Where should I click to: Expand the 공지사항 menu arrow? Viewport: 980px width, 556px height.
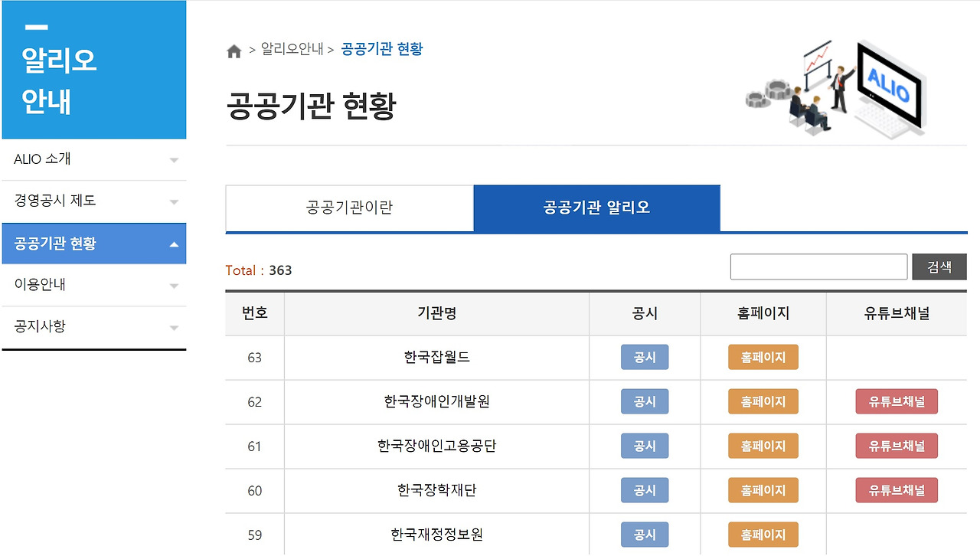174,328
